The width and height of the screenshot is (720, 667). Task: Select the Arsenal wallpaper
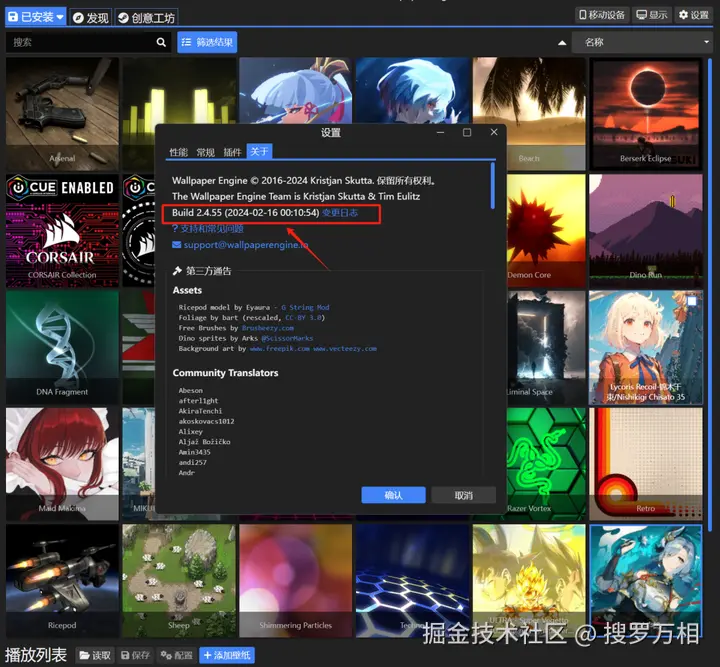[x=62, y=114]
